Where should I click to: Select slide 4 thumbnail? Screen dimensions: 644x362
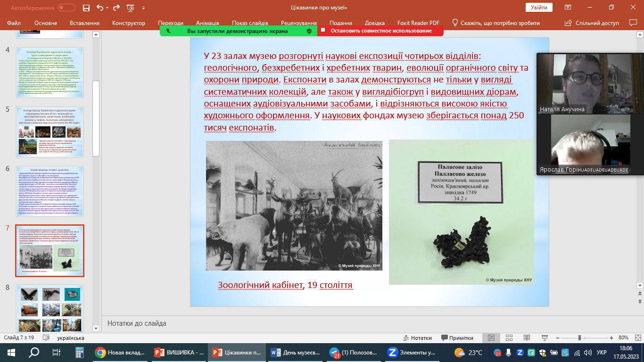(x=50, y=73)
